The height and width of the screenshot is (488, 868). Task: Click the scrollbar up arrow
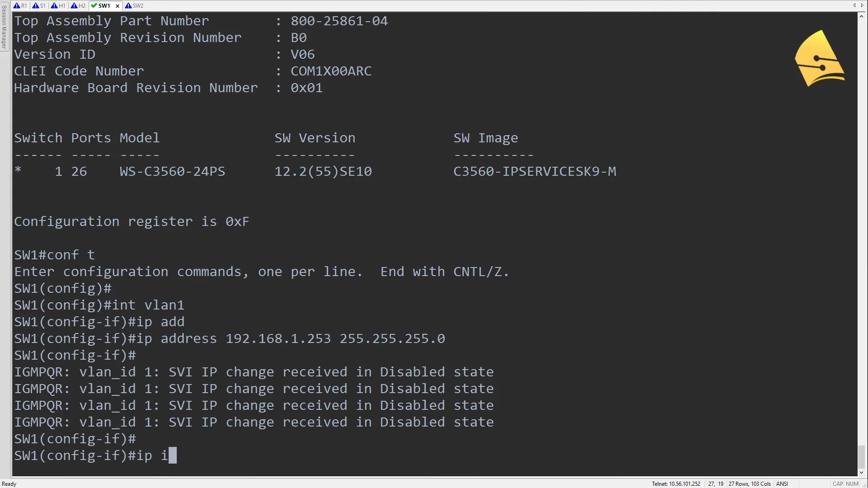coord(861,17)
